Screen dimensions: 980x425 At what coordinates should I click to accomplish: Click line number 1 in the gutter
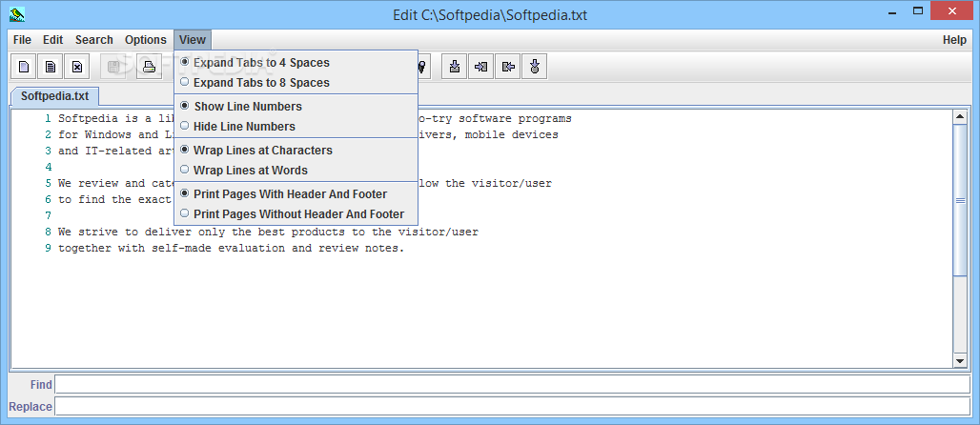pos(48,118)
